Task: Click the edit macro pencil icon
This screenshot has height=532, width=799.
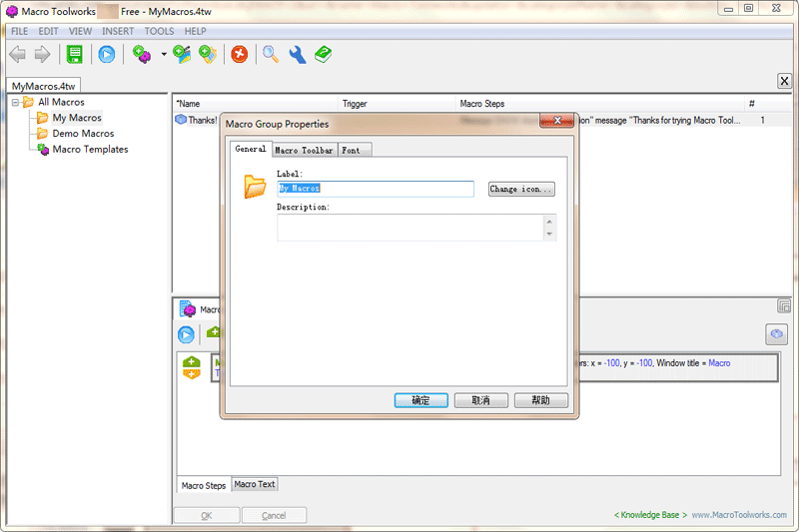Action: (x=182, y=54)
